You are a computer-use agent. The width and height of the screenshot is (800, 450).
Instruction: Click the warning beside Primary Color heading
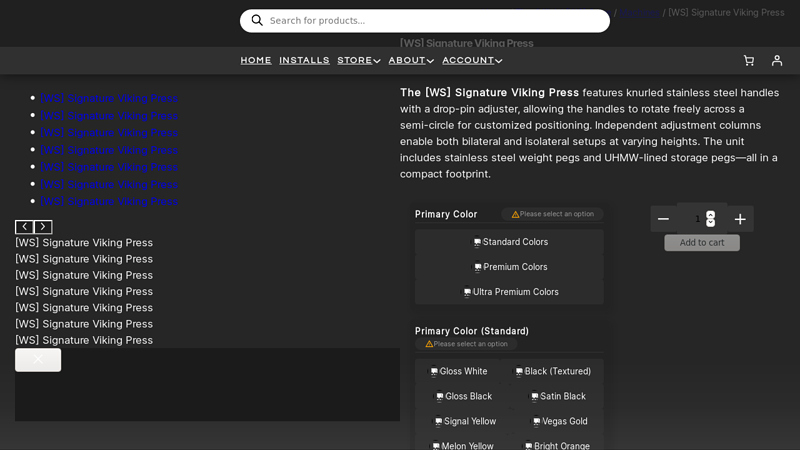[553, 214]
